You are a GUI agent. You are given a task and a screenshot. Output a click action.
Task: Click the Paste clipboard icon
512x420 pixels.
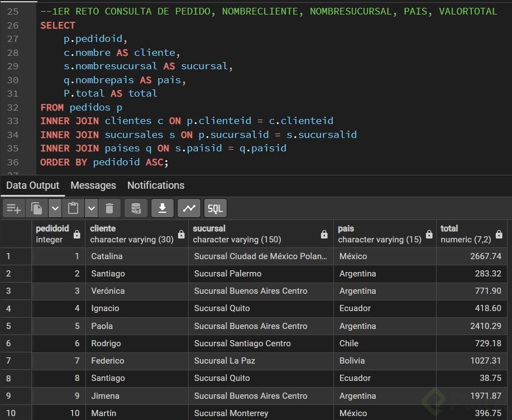pos(73,208)
